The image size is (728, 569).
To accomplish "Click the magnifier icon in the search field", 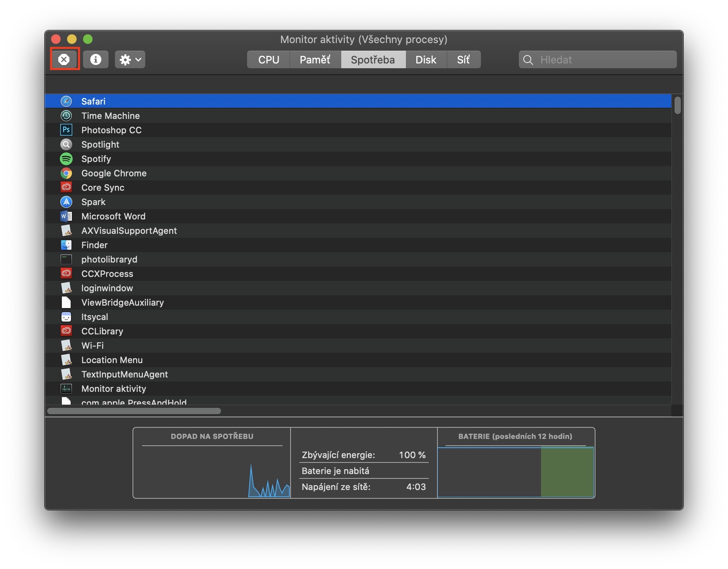I will (528, 60).
